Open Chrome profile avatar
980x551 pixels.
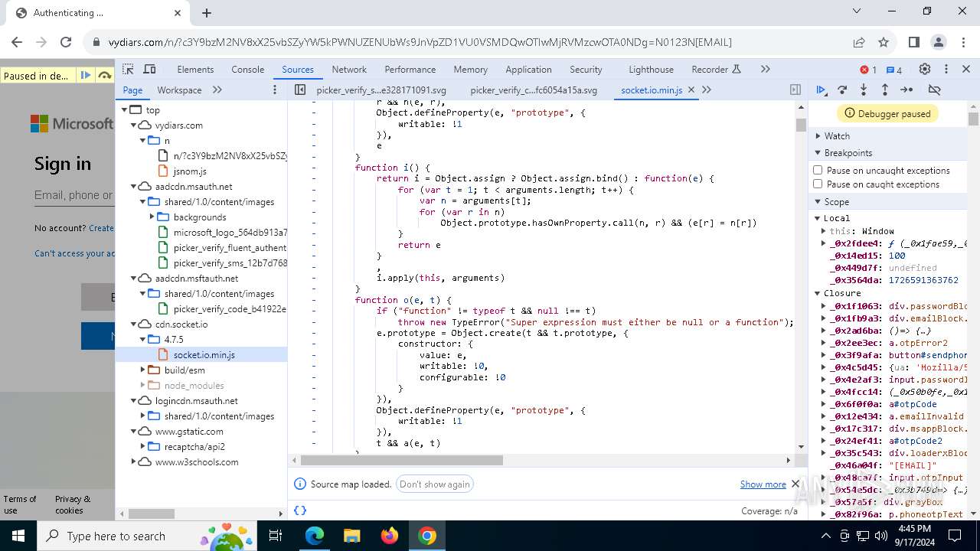[x=938, y=42]
